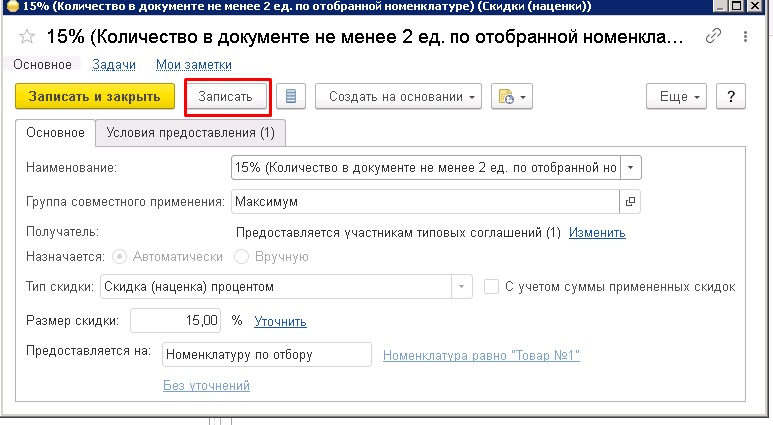Click "Предоставляется участникам типовых соглашений (1)" text
This screenshot has width=773, height=425.
(x=398, y=232)
